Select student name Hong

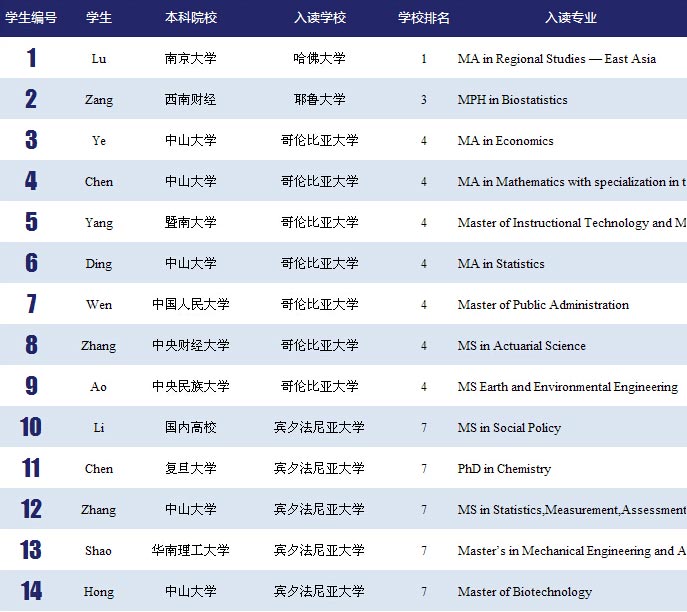(x=99, y=592)
